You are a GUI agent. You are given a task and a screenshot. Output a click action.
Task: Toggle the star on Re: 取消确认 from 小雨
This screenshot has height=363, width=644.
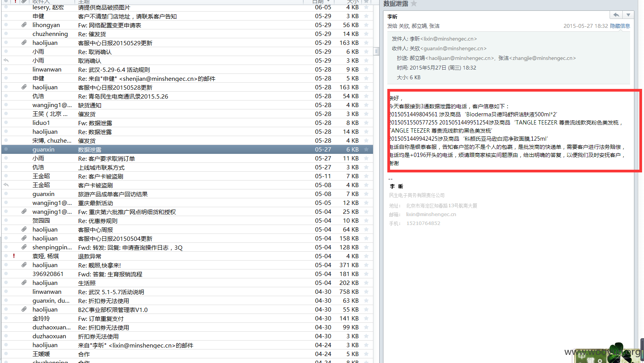pos(366,51)
